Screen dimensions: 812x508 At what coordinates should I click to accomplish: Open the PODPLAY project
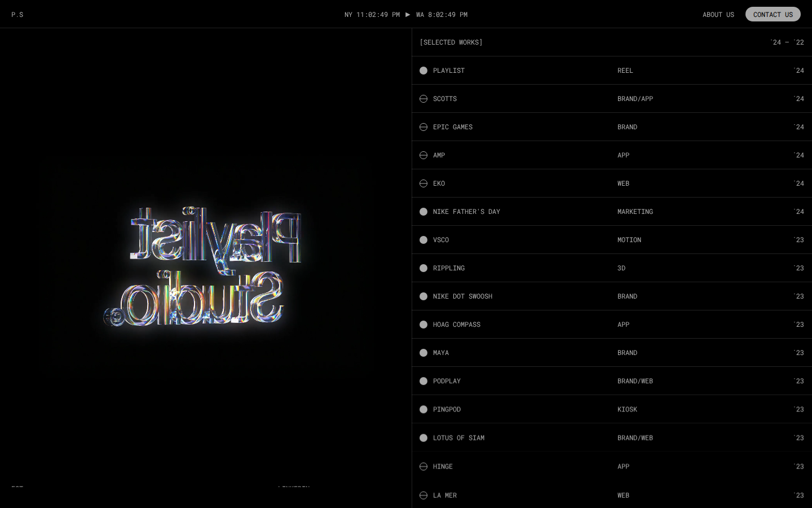click(x=612, y=381)
